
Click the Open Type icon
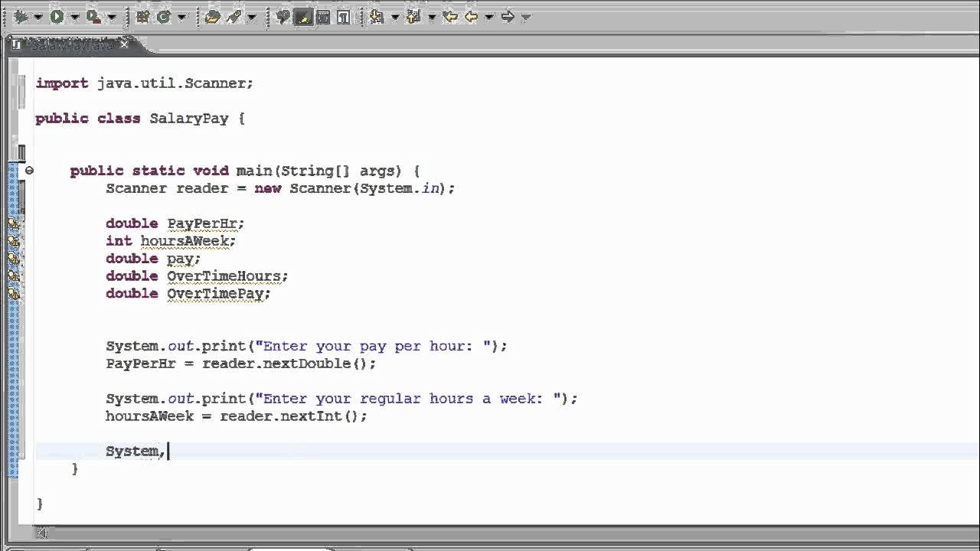click(213, 16)
